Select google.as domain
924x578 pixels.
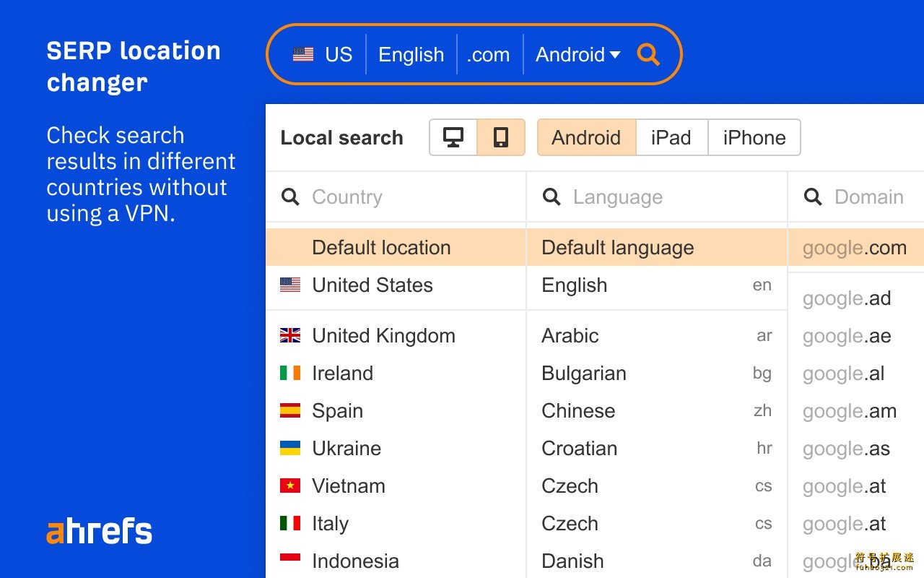click(856, 448)
